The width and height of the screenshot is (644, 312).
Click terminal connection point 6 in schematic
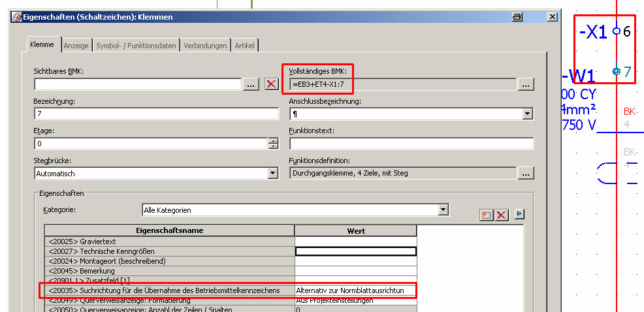tap(616, 31)
